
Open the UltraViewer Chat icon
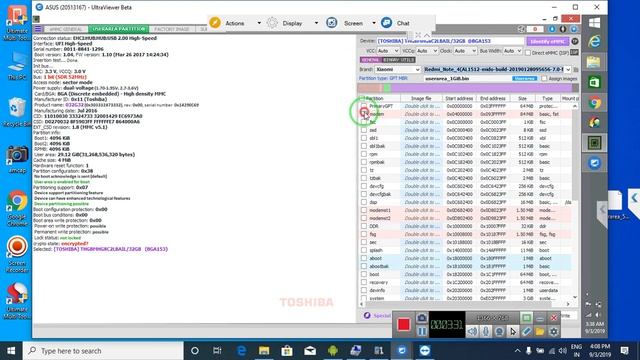click(x=386, y=23)
